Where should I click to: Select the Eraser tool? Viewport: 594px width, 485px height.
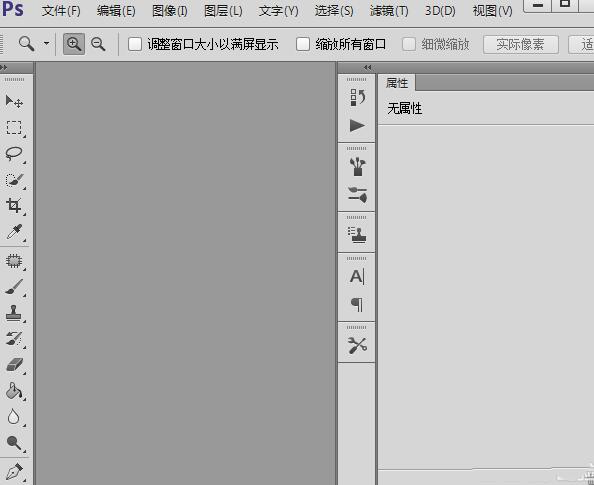[x=14, y=365]
